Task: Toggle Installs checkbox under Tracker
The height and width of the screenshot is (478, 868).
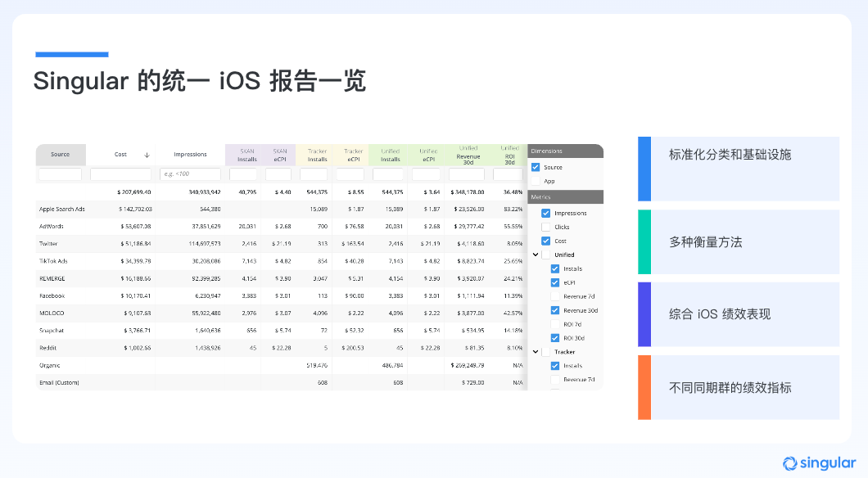Action: tap(554, 366)
